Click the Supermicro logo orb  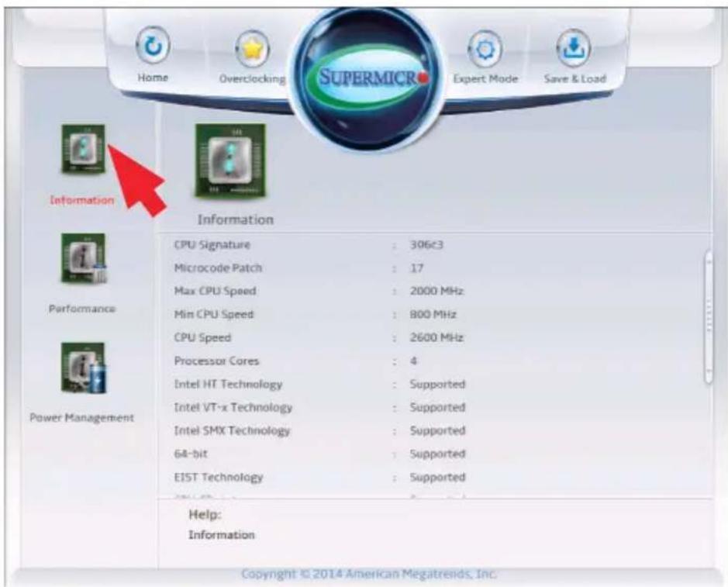point(367,78)
